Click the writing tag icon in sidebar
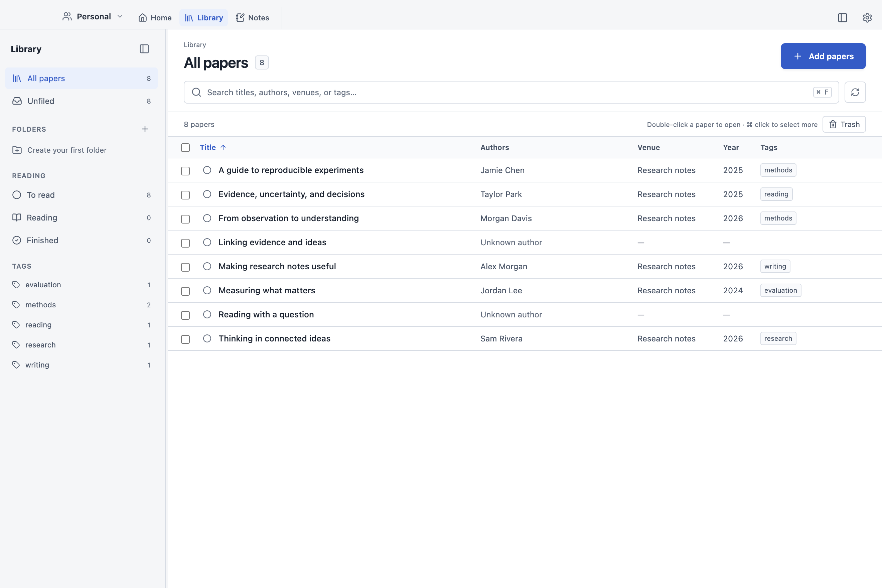 [x=16, y=364]
